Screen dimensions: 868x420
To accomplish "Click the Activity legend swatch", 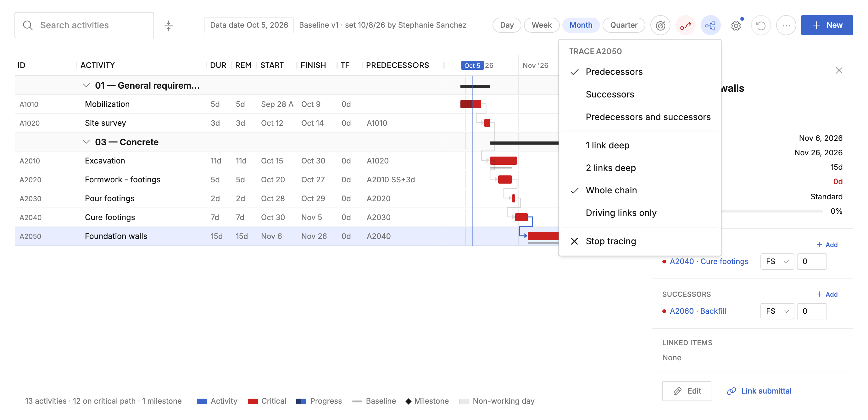I will (x=202, y=401).
